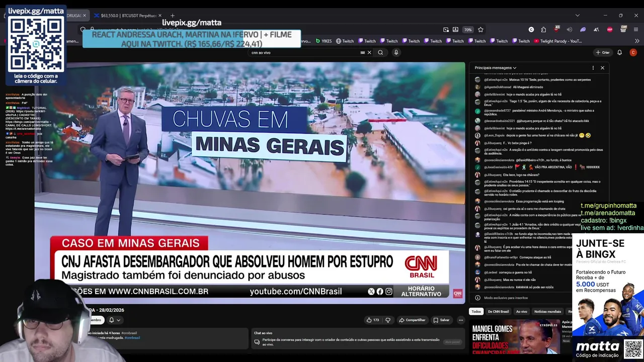
Task: Click the picture-in-picture icon in address bar
Action: (x=446, y=30)
